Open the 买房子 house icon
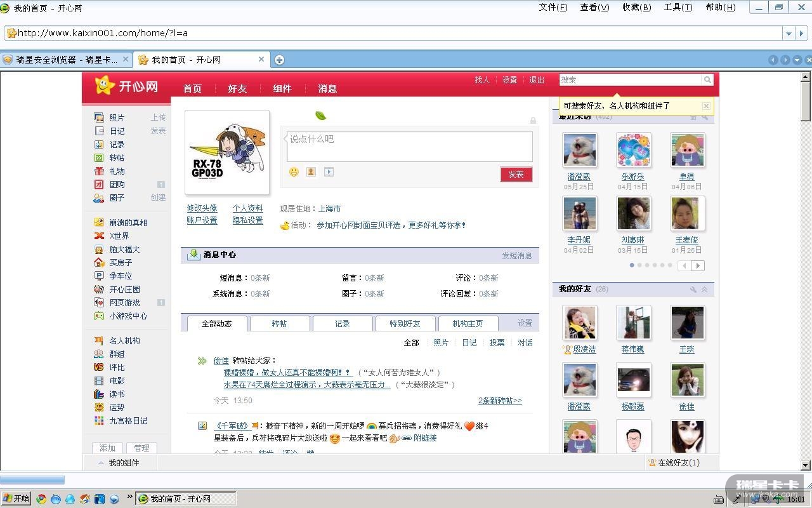This screenshot has height=508, width=812. pyautogui.click(x=99, y=262)
